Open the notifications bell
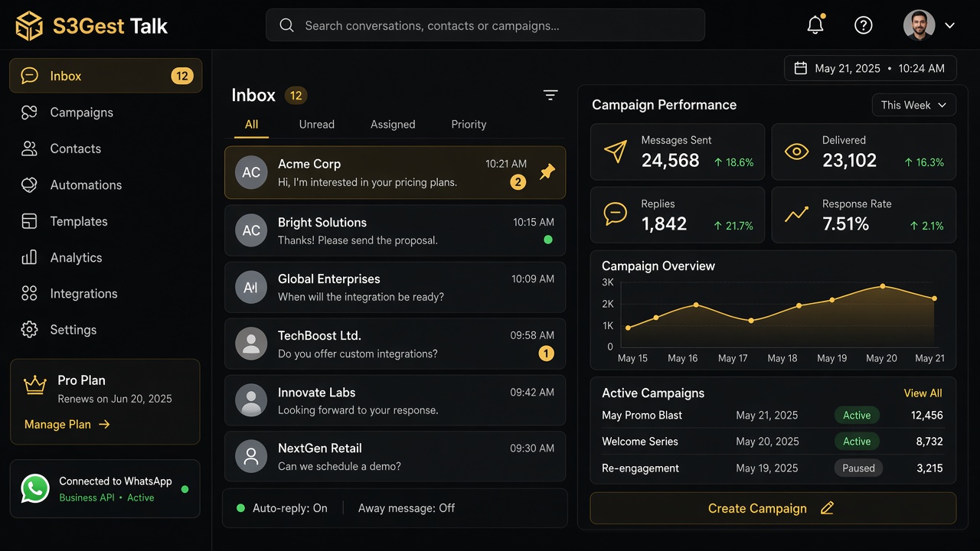980x551 pixels. pyautogui.click(x=815, y=25)
